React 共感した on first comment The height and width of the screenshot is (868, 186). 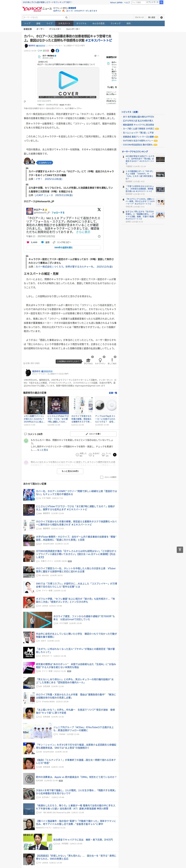click(x=81, y=455)
